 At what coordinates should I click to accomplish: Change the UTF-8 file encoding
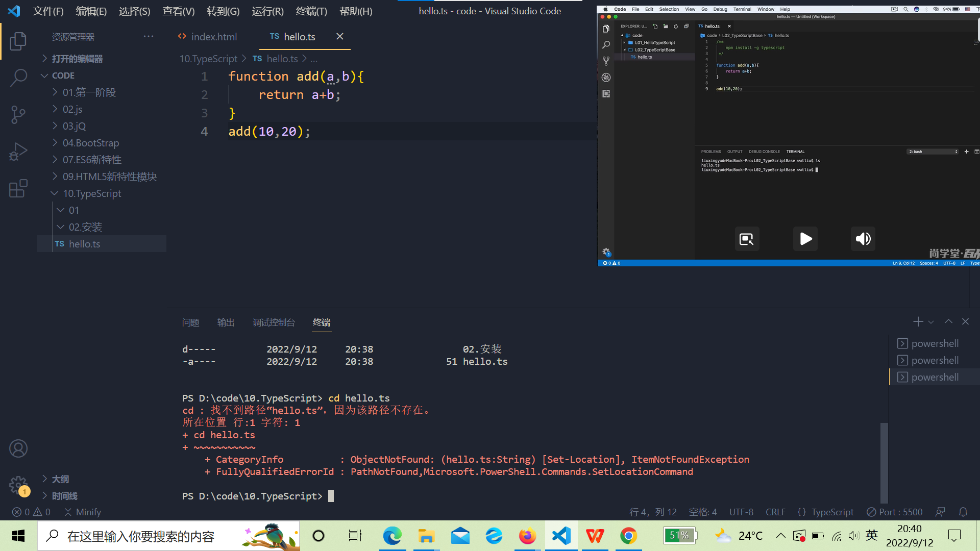[741, 512]
